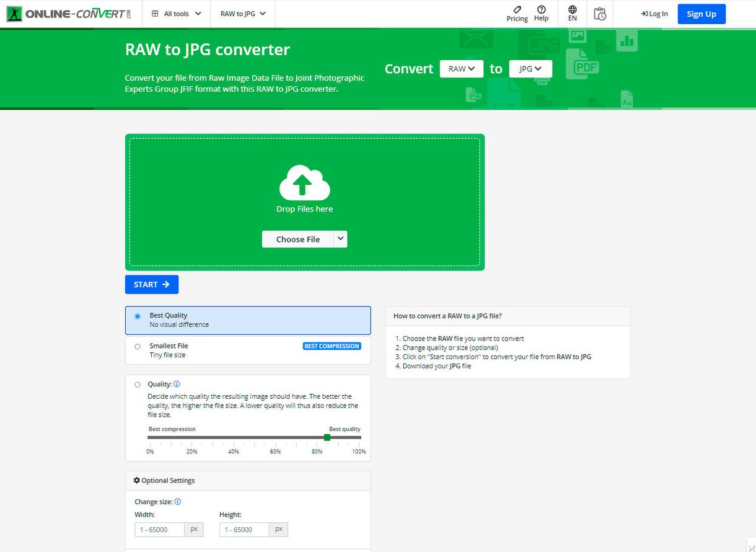Open the JPG target format dropdown
Viewport: 756px width, 552px height.
tap(530, 68)
